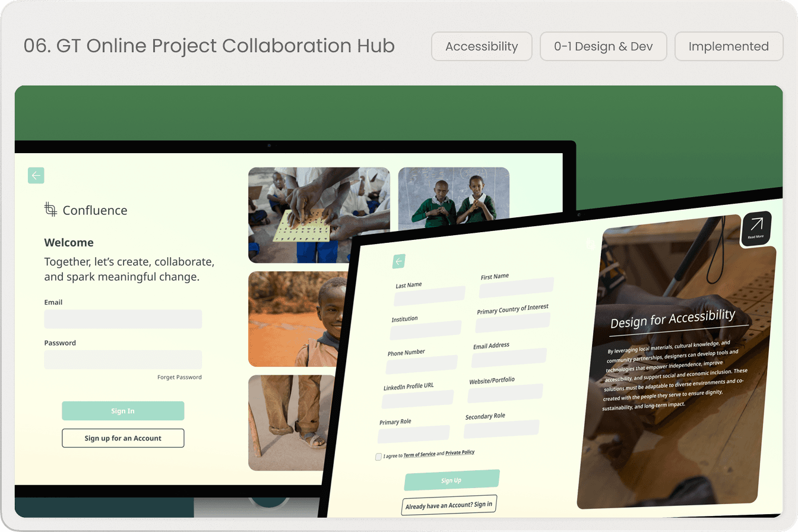The height and width of the screenshot is (532, 798).
Task: Click the GT Online Project Collaboration Hub title
Action: pos(209,46)
